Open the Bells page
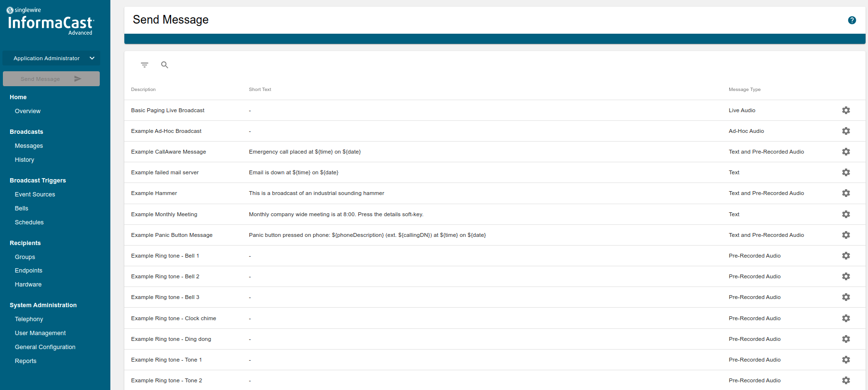This screenshot has height=390, width=868. [x=22, y=208]
